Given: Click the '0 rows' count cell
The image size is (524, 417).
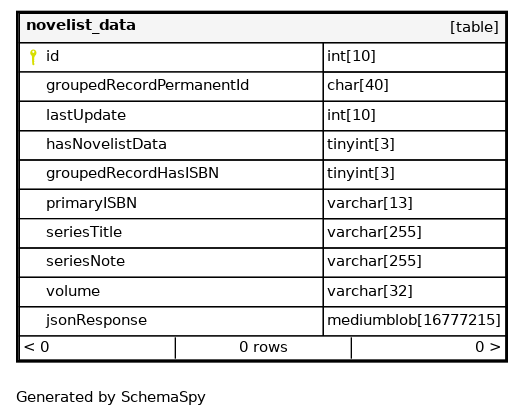Looking at the screenshot, I should [x=263, y=348].
